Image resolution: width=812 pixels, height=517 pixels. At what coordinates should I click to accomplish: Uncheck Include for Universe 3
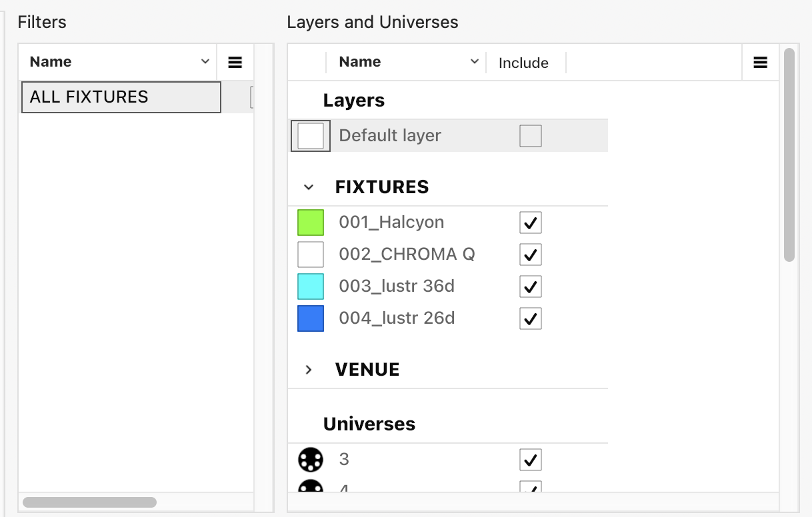click(x=530, y=460)
